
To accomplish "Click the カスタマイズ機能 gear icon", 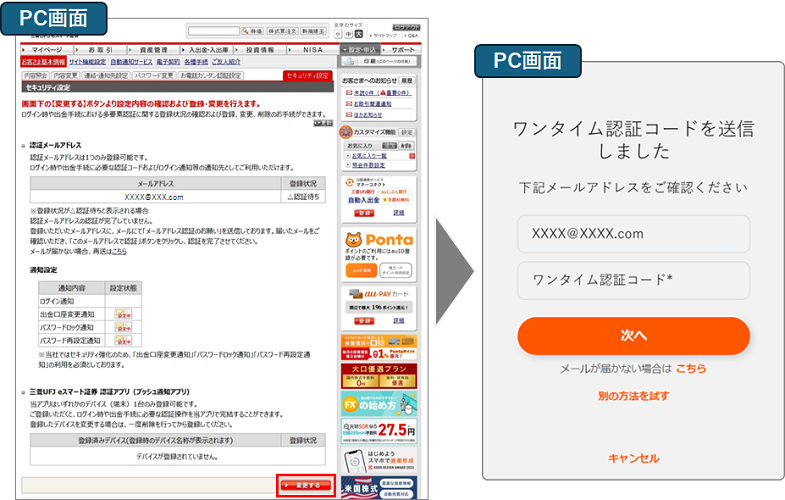I will [x=347, y=133].
